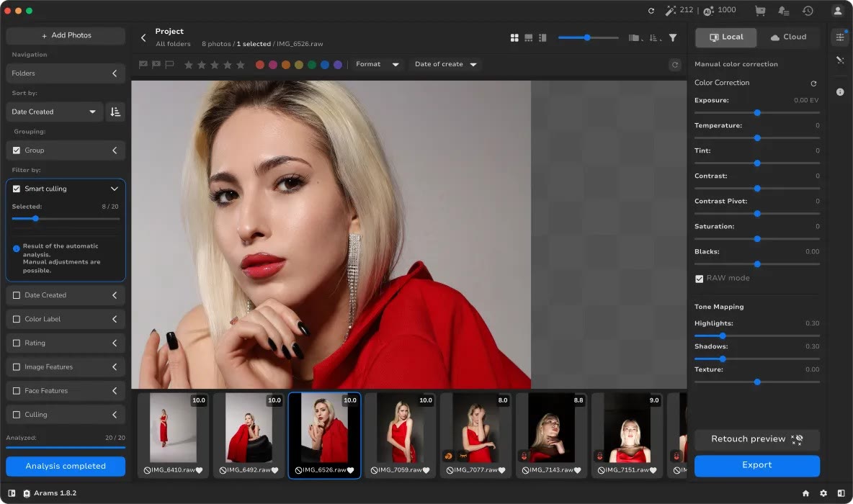Open the adjustments sliders panel icon

(x=840, y=37)
